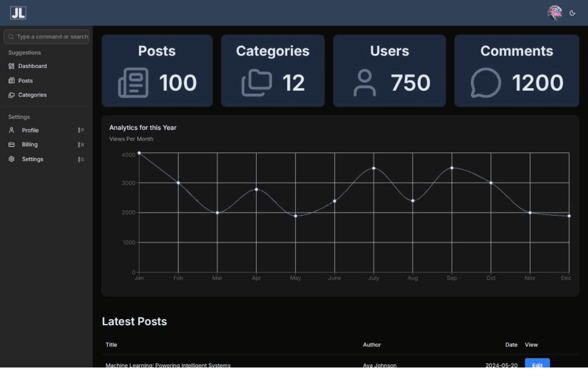The height and width of the screenshot is (391, 588).
Task: Click the Dashboard grid icon
Action: point(11,66)
